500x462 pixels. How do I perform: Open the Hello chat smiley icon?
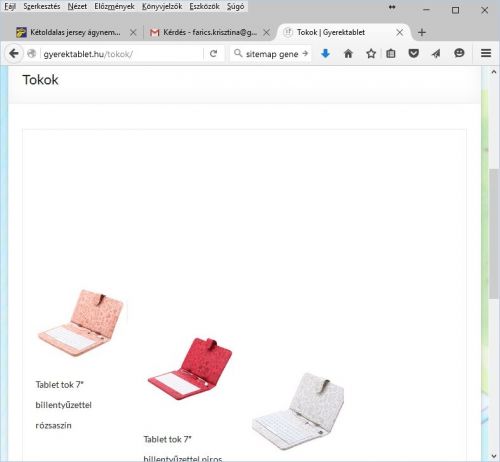click(459, 53)
